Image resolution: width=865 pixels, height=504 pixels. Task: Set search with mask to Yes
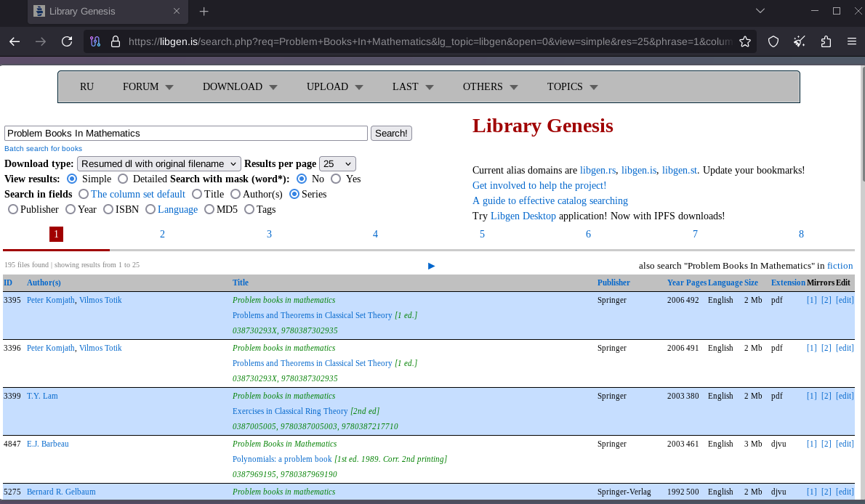tap(335, 179)
